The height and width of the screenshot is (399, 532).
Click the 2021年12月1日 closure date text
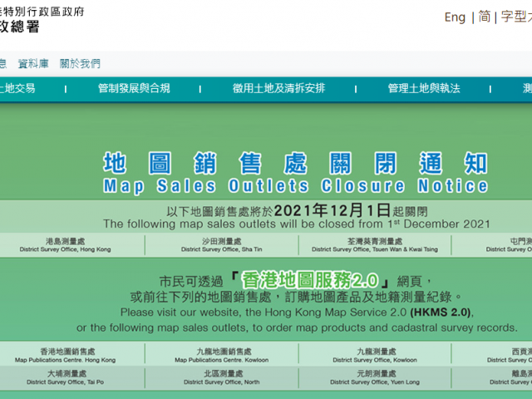click(x=332, y=210)
